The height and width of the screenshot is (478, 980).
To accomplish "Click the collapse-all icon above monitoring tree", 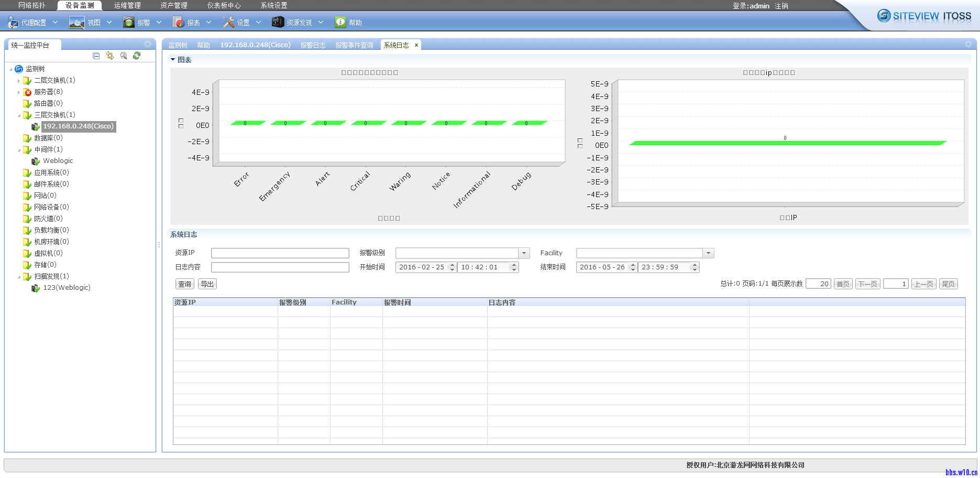I will point(96,56).
